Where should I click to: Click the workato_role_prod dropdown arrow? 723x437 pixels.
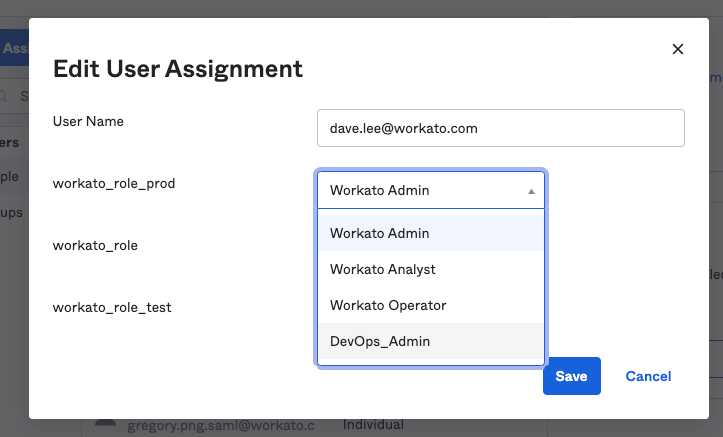531,190
